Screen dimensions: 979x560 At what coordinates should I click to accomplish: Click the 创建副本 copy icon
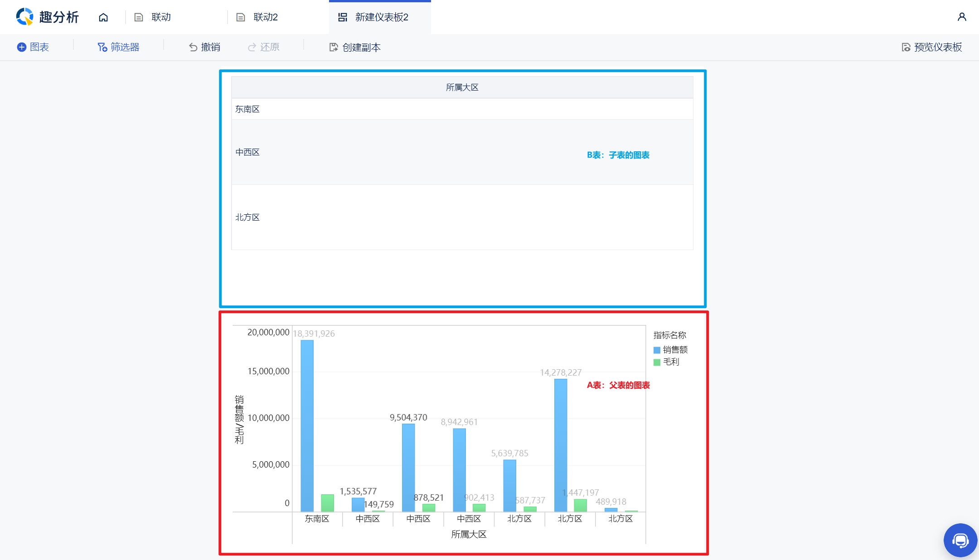click(334, 47)
